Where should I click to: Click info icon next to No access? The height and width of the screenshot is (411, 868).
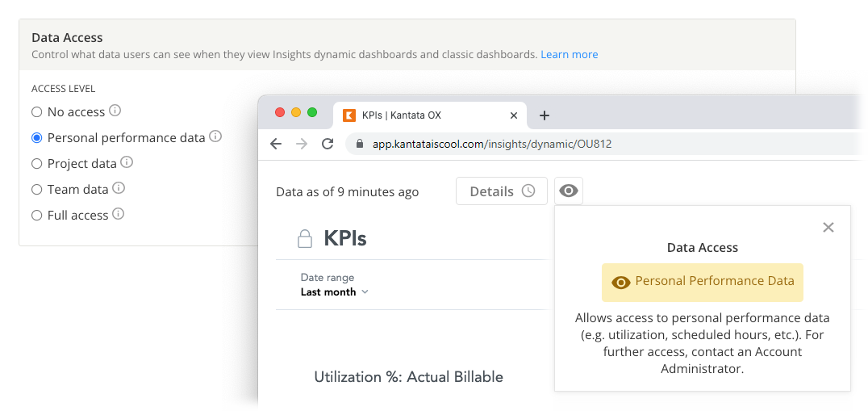coord(115,111)
